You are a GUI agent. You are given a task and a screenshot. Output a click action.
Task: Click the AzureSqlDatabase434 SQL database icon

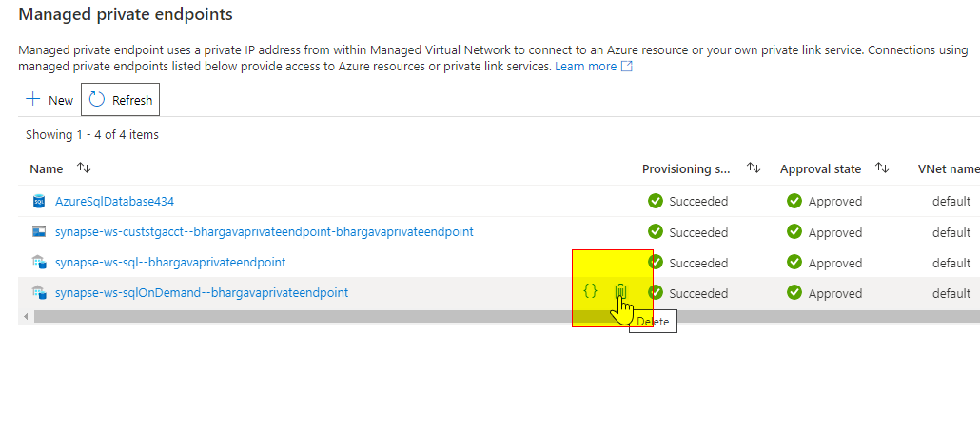[x=39, y=202]
